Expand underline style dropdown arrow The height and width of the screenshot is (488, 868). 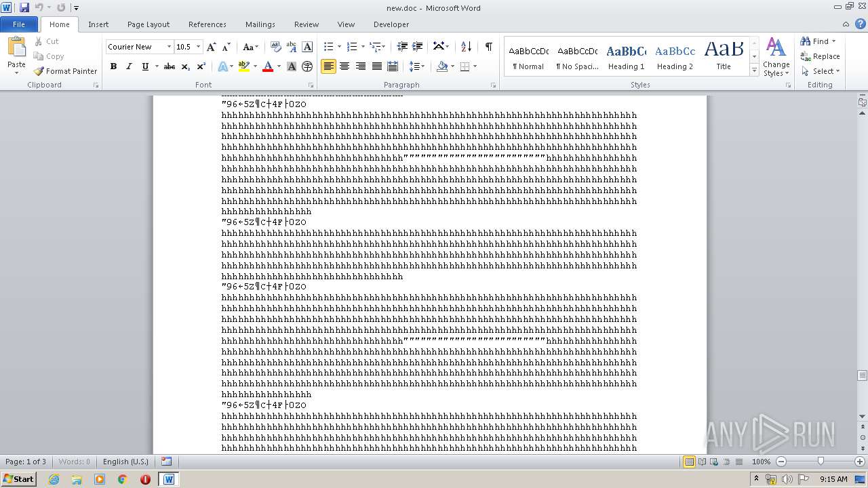[x=157, y=66]
